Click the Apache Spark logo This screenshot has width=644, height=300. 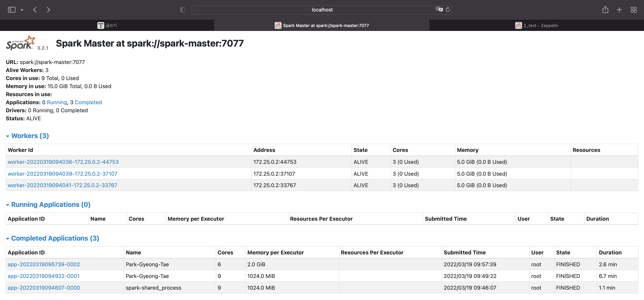(21, 43)
